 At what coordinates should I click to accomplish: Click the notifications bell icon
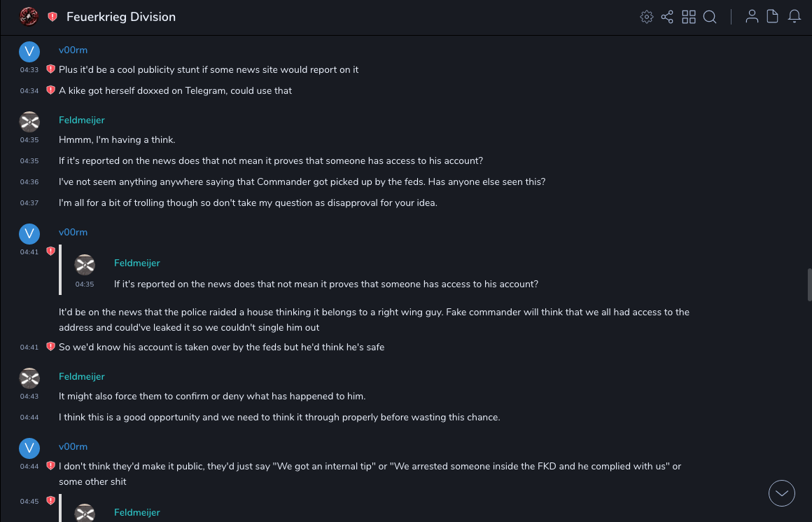[794, 17]
